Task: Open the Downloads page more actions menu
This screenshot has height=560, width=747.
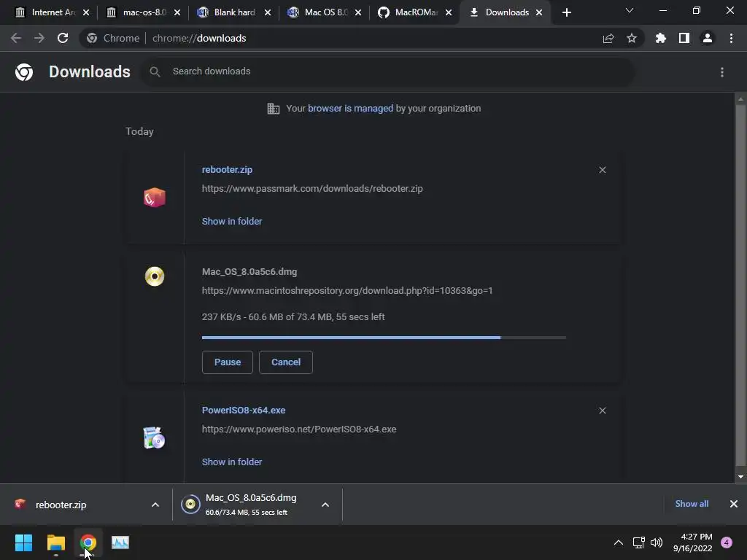Action: pyautogui.click(x=722, y=72)
